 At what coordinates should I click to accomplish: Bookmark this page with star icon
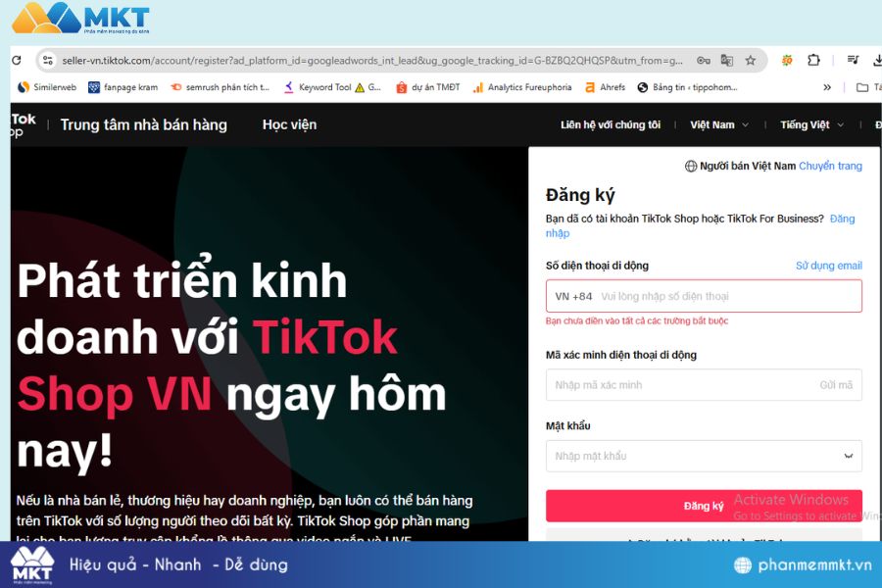(x=751, y=60)
